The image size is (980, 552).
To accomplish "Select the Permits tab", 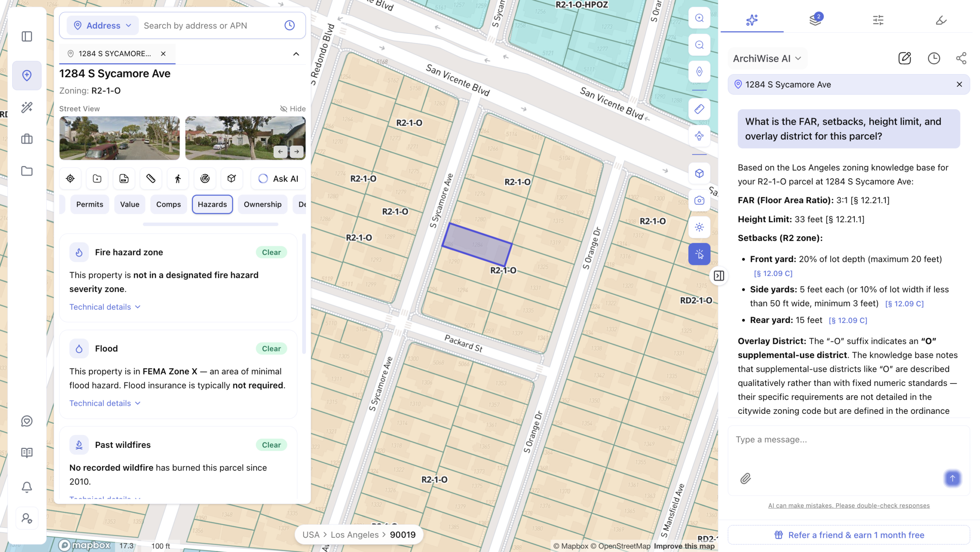I will click(x=90, y=204).
